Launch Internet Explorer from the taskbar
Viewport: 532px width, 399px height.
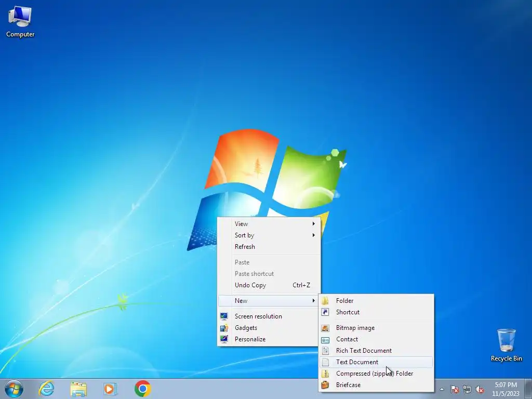(46, 389)
